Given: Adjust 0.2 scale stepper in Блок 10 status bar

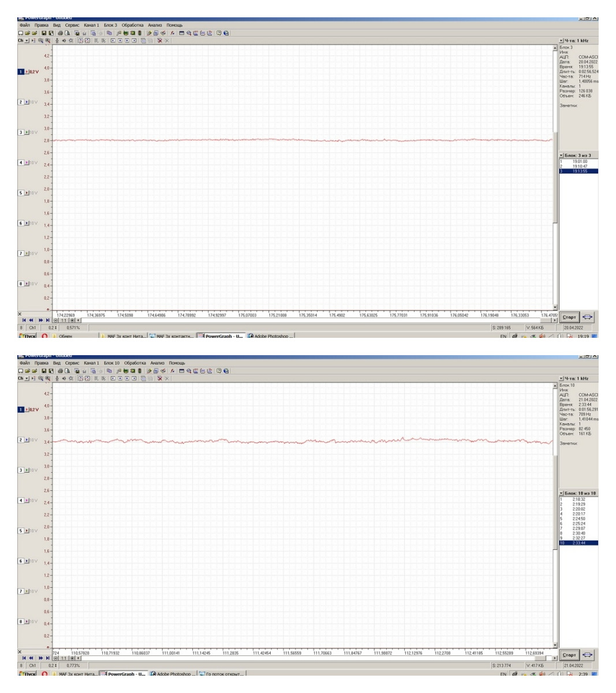Looking at the screenshot, I should pyautogui.click(x=55, y=665).
